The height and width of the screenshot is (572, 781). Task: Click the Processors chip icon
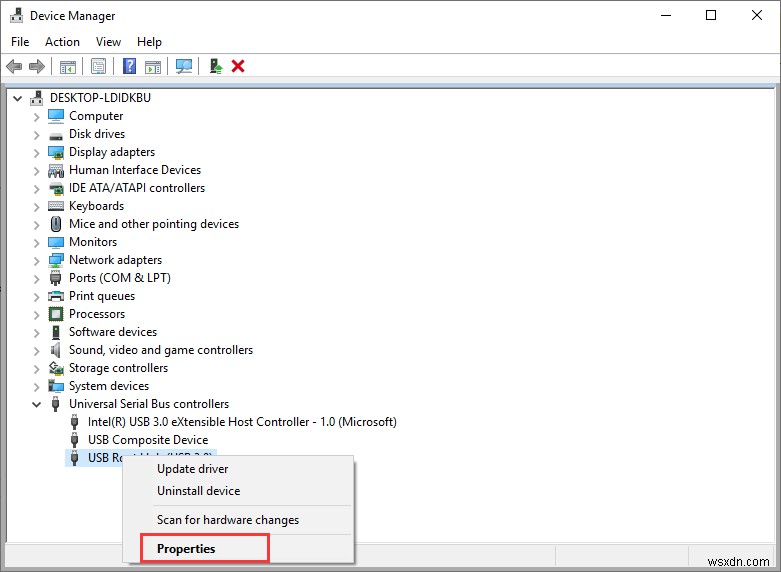[56, 314]
